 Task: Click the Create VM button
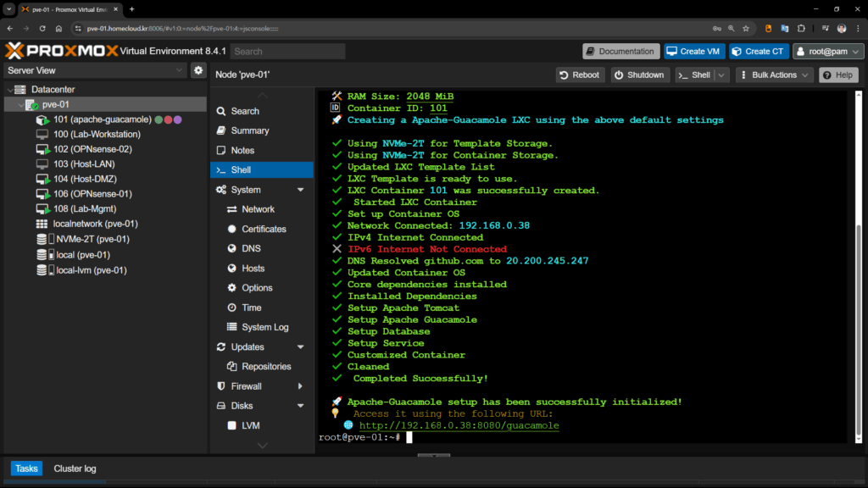click(x=694, y=51)
